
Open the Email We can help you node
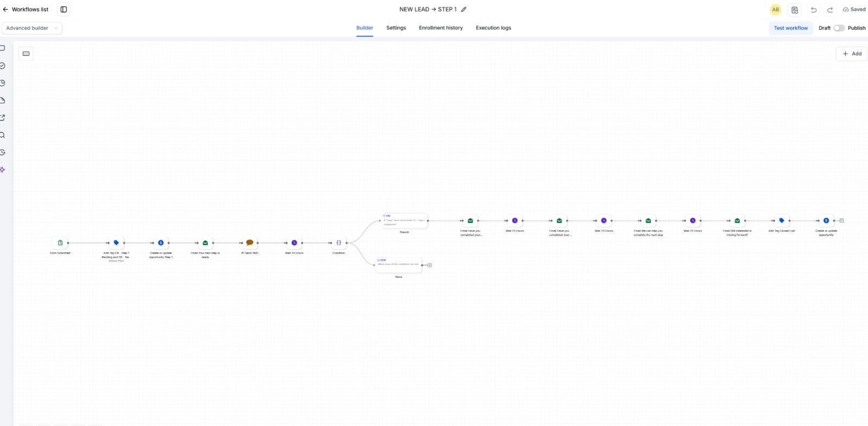(648, 220)
